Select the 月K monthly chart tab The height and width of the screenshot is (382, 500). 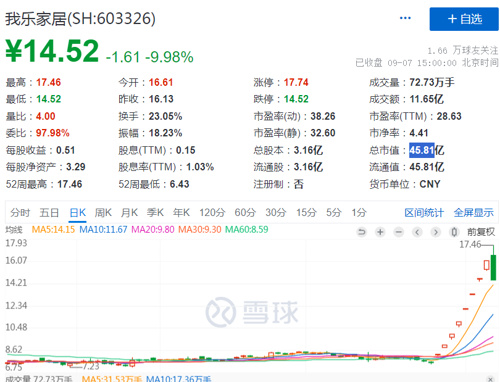[x=129, y=212]
